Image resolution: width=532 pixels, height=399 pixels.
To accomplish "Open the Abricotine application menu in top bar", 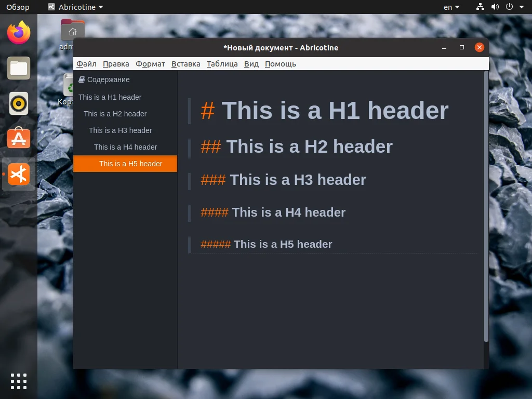I will (74, 7).
